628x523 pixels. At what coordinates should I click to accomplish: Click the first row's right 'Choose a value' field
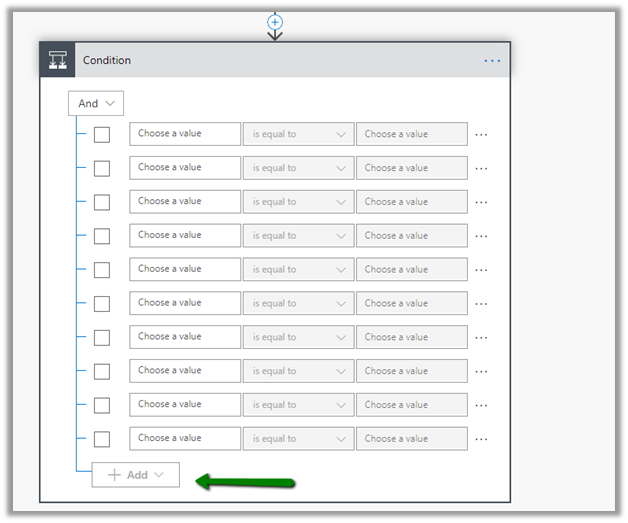412,134
